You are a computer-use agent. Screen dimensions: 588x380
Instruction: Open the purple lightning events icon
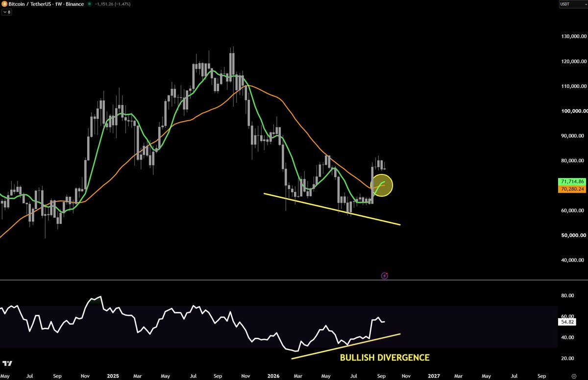(x=385, y=276)
